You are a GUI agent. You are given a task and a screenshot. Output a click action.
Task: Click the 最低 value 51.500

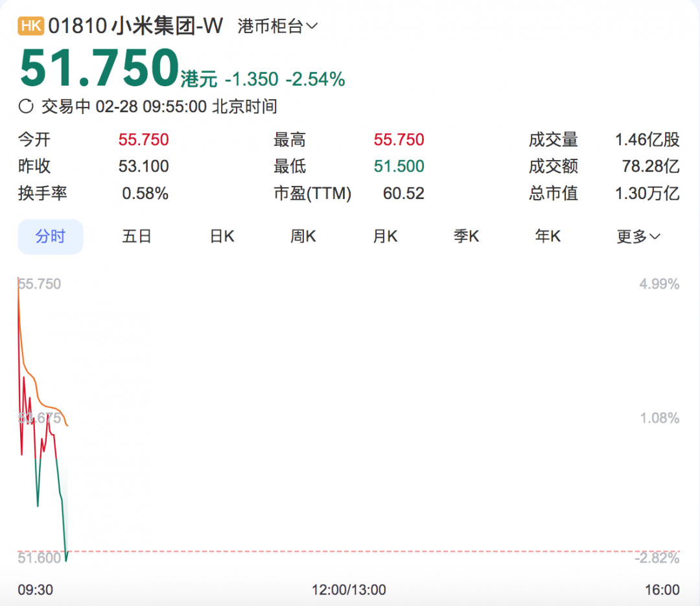click(399, 166)
